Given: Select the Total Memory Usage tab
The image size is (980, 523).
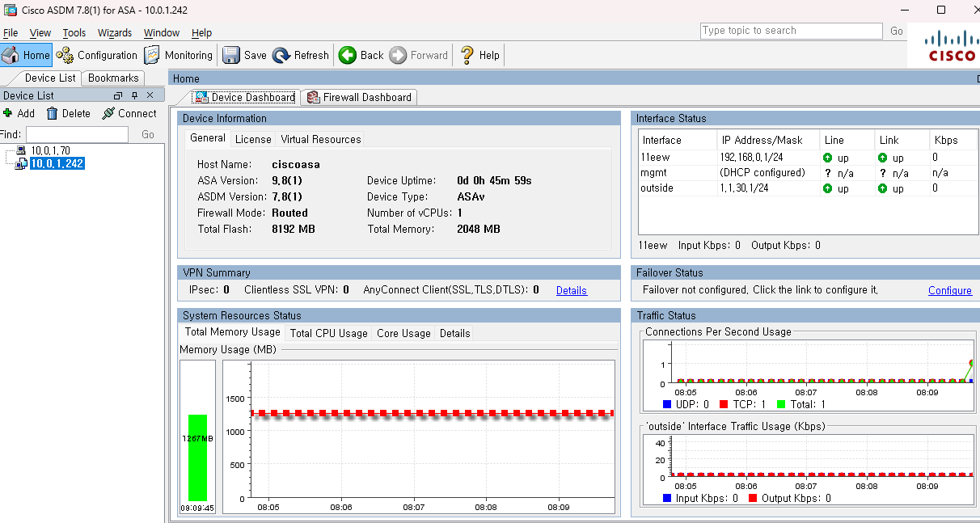Looking at the screenshot, I should coord(232,332).
